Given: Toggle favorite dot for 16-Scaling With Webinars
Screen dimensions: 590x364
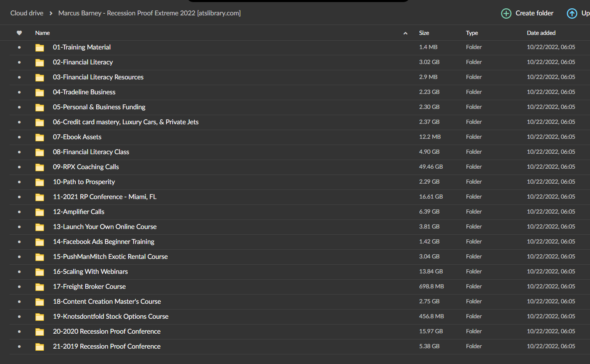Looking at the screenshot, I should (19, 272).
